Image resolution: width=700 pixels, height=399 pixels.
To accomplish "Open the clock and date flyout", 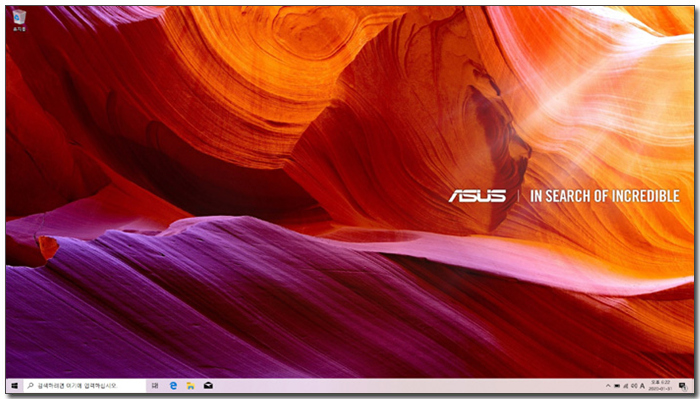I will click(661, 386).
